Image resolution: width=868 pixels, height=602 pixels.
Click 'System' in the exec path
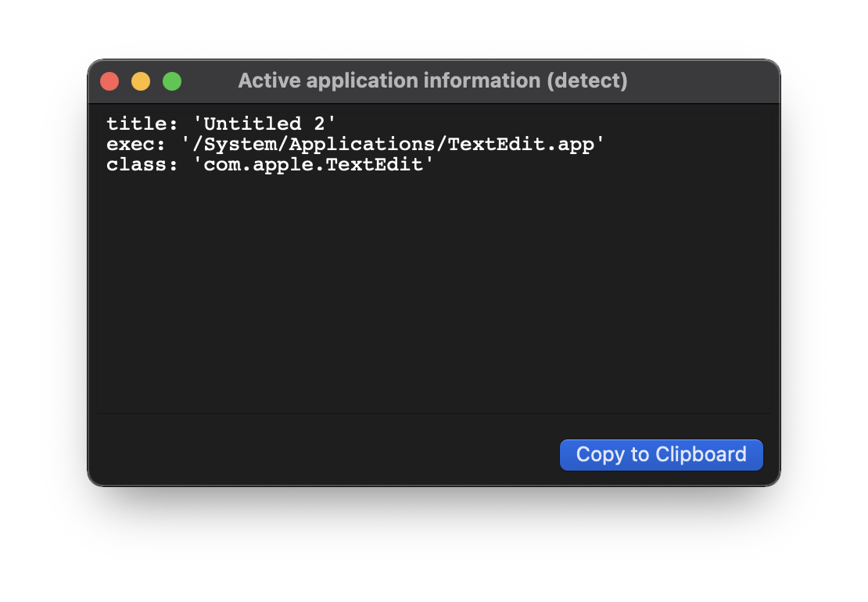point(240,145)
